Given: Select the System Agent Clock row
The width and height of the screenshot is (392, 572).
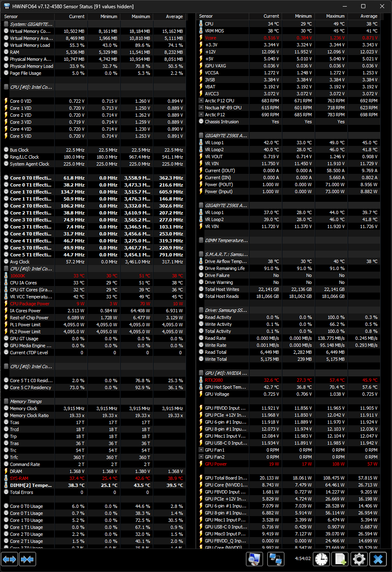Looking at the screenshot, I should point(94,164).
